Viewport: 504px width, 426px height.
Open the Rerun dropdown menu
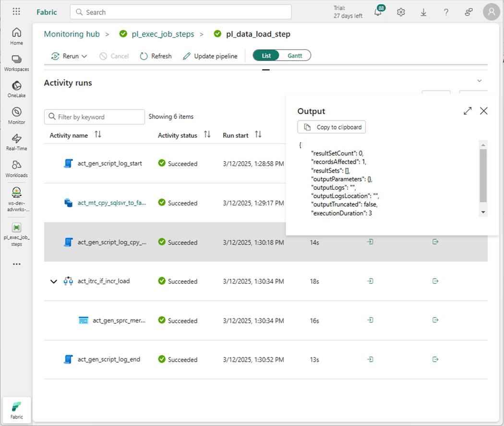(70, 56)
